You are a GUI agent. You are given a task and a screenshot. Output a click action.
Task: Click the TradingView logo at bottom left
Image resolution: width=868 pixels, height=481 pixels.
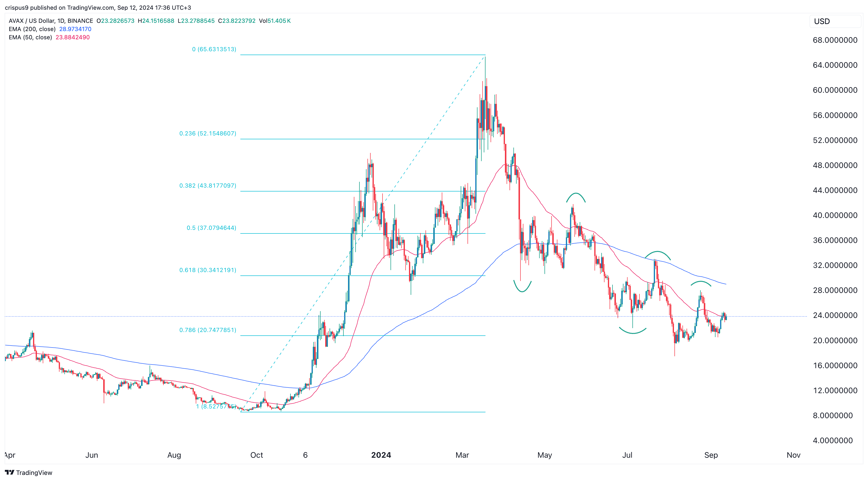pos(29,473)
